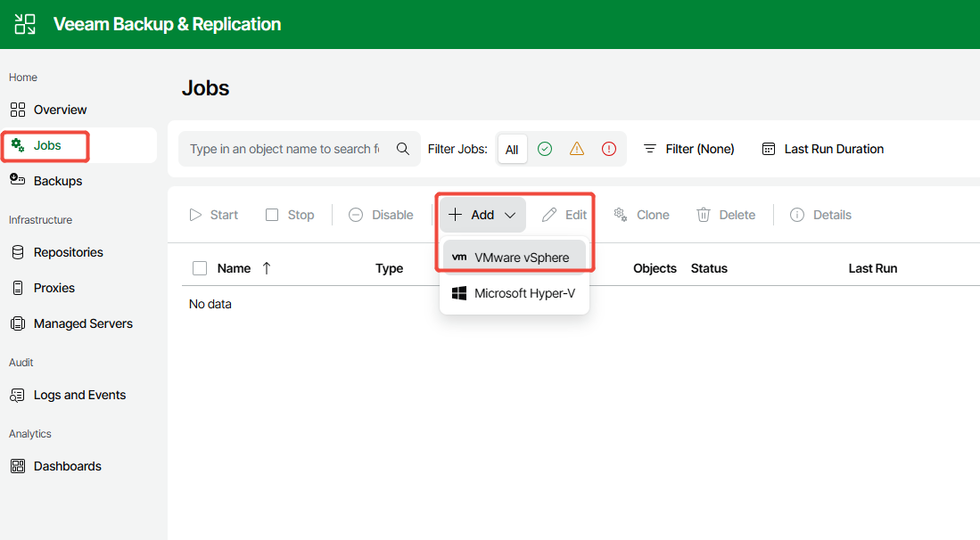Click the Start job button
The image size is (980, 540).
coord(213,215)
